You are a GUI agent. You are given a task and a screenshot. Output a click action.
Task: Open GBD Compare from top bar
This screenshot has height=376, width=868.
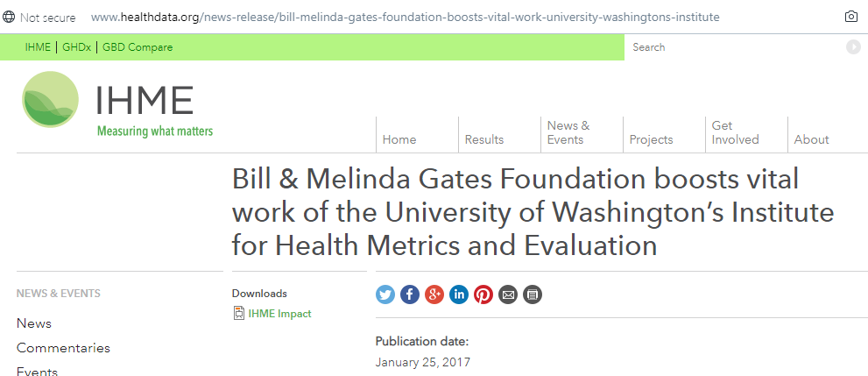[138, 47]
